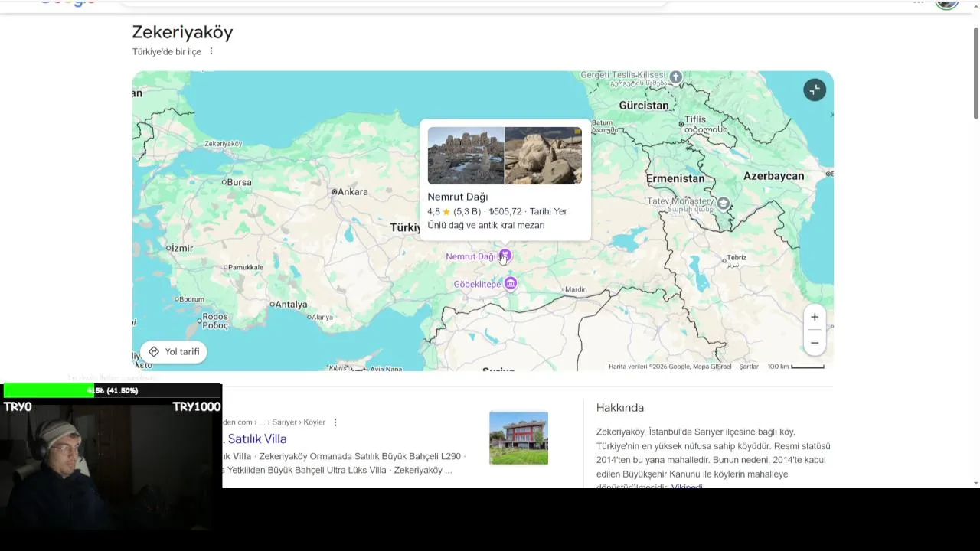Click the Hakkında heading

620,408
